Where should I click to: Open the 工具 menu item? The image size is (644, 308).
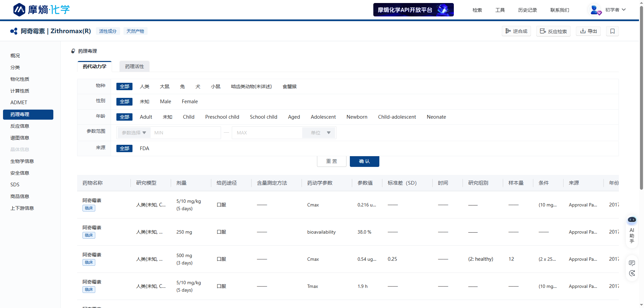[x=500, y=10]
